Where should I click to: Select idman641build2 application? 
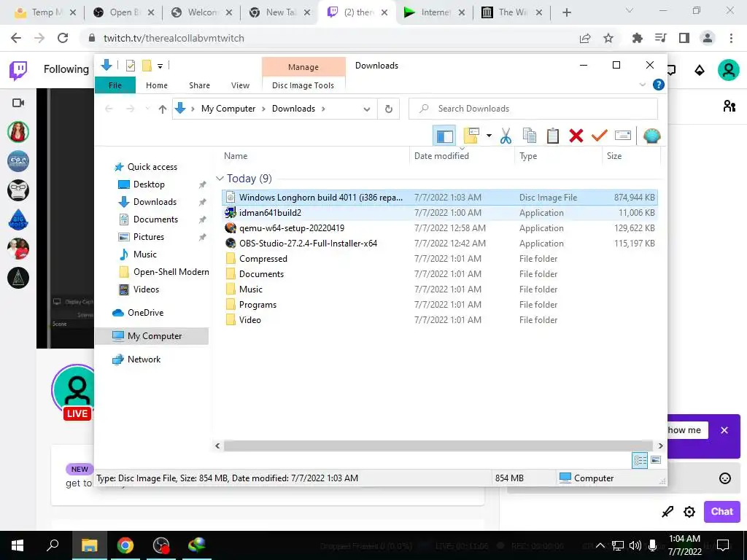pos(440,212)
